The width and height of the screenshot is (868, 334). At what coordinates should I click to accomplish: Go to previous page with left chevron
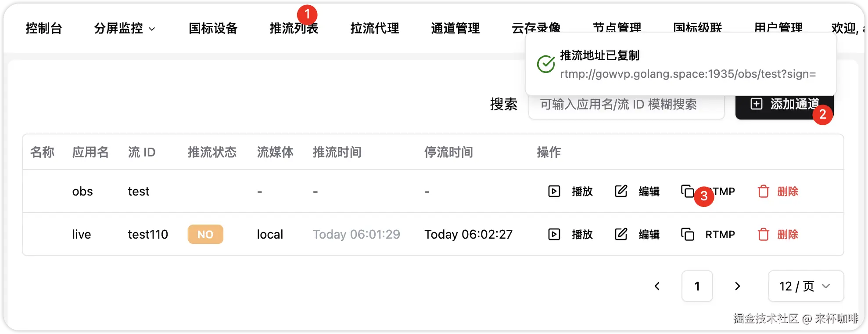(657, 286)
